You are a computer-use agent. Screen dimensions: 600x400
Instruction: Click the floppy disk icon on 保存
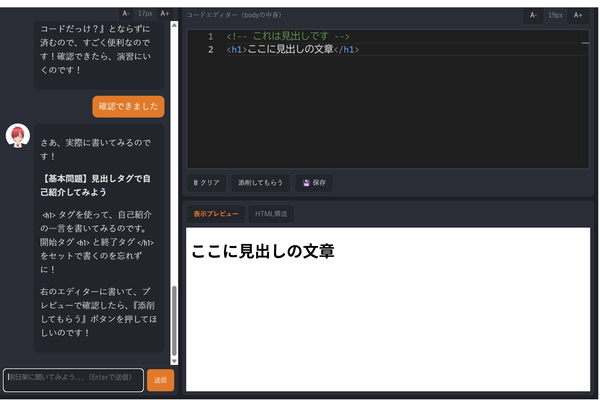[x=306, y=183]
